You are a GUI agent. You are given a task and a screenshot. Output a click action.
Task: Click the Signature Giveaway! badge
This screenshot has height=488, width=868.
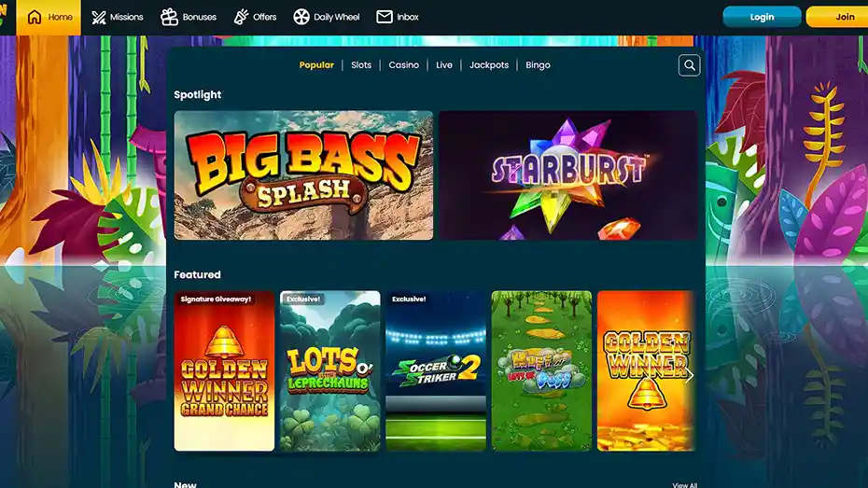click(216, 299)
